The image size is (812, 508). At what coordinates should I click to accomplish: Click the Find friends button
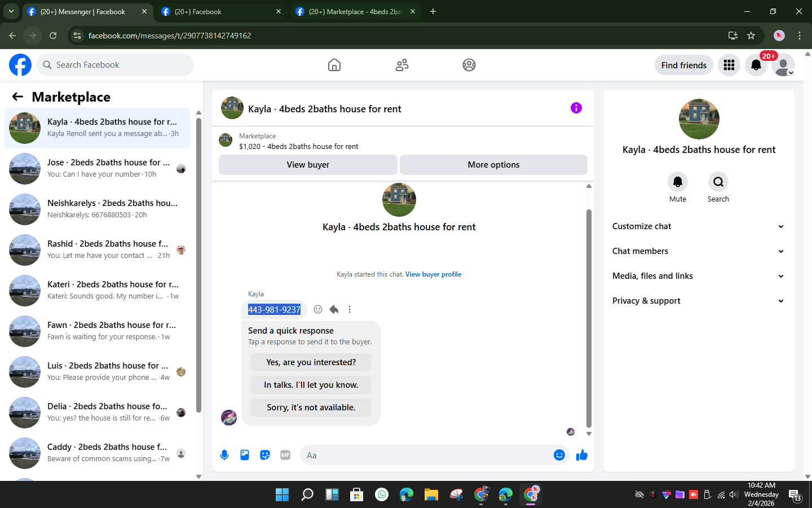pyautogui.click(x=684, y=65)
